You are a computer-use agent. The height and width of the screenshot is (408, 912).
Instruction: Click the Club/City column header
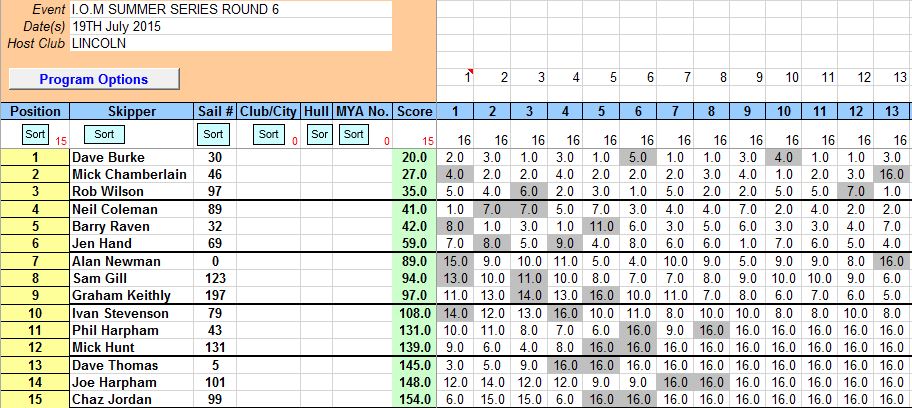pyautogui.click(x=268, y=111)
